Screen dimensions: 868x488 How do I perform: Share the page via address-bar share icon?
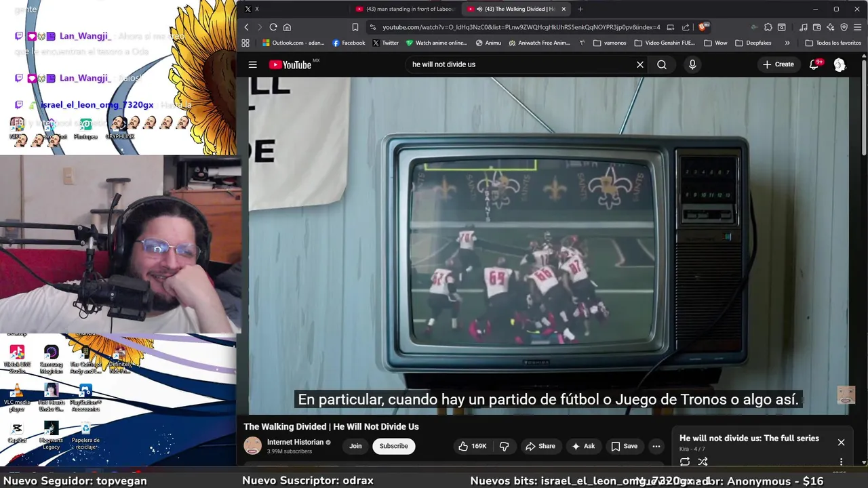point(686,27)
